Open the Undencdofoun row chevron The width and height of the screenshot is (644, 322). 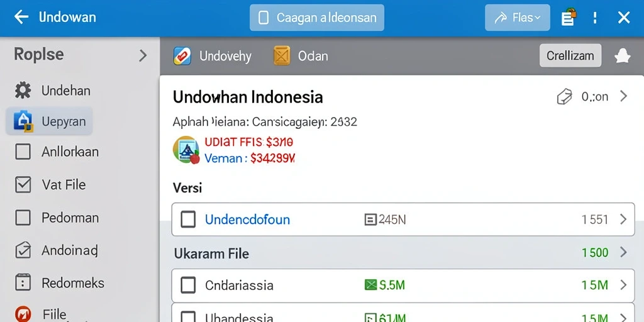(623, 219)
